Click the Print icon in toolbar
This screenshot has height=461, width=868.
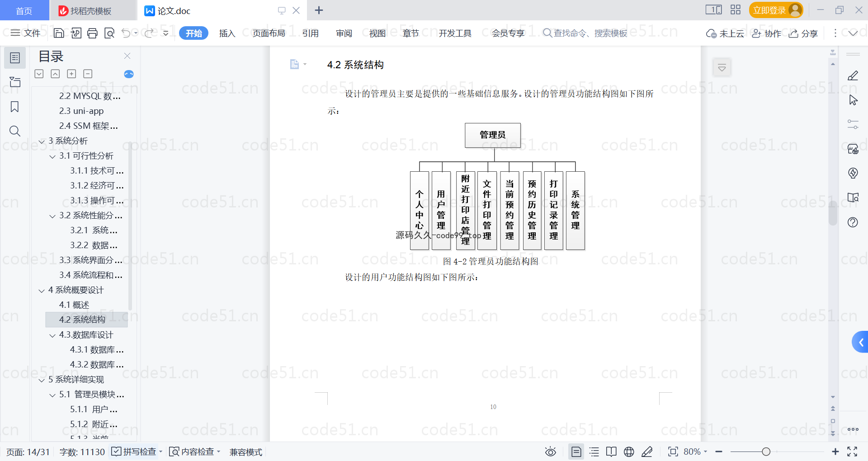pos(92,33)
